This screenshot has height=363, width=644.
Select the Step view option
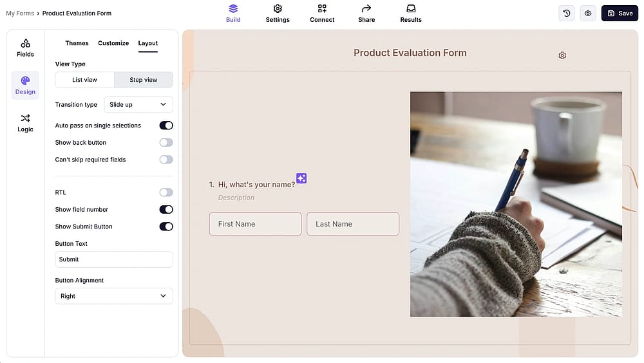[x=144, y=80]
